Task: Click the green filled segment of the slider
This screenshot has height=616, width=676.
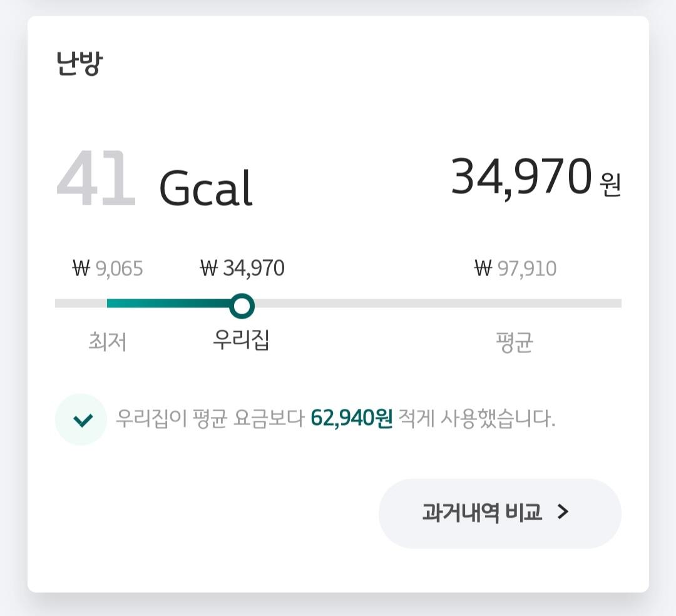Action: tap(169, 304)
